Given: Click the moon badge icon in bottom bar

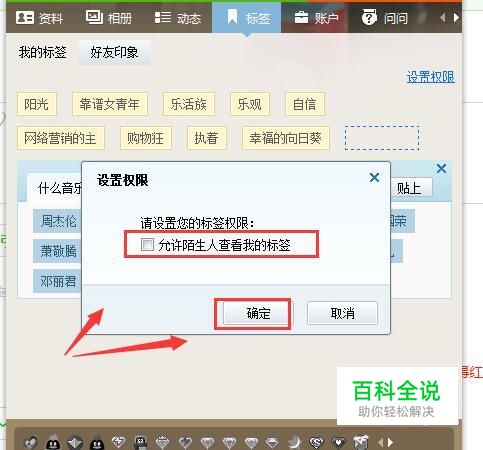Looking at the screenshot, I should click(294, 442).
